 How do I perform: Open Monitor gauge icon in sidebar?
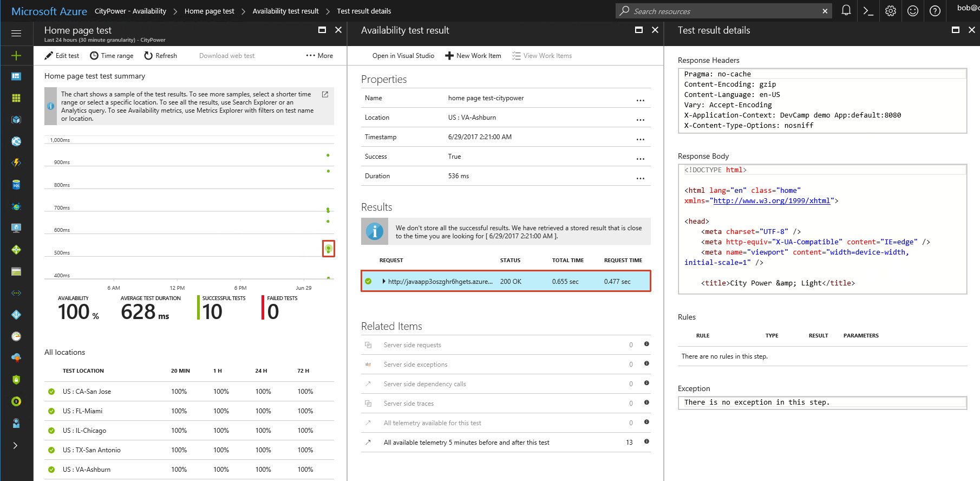coord(16,336)
